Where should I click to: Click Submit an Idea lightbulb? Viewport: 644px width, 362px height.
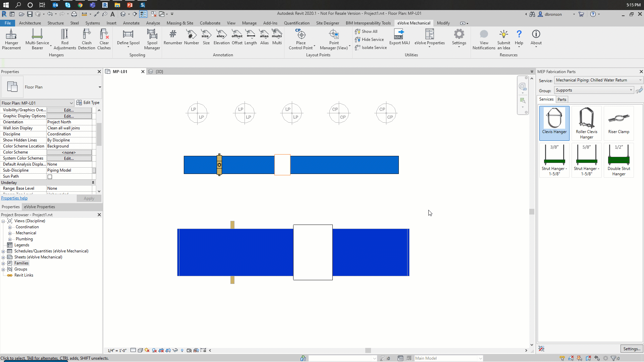tap(503, 39)
